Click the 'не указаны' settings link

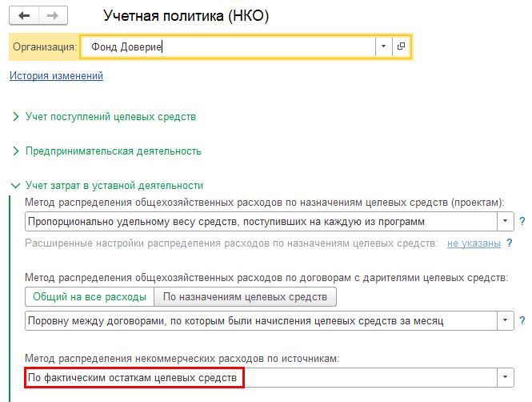[474, 243]
